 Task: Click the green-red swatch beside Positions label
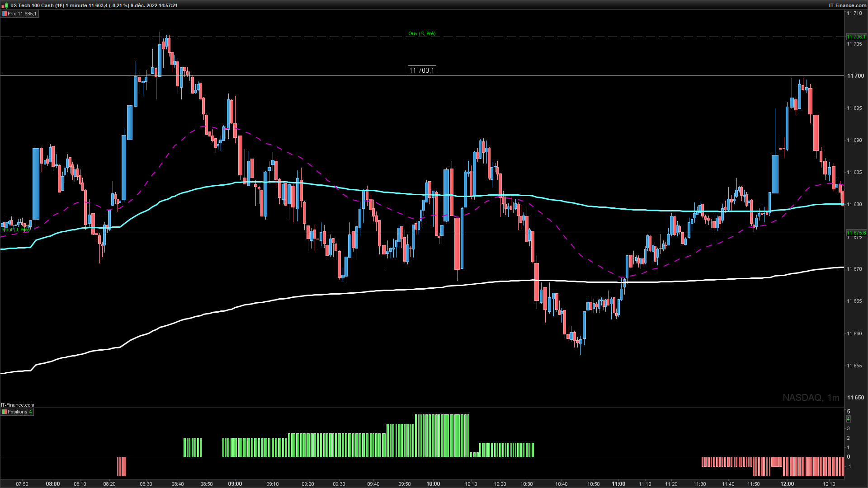click(x=5, y=412)
